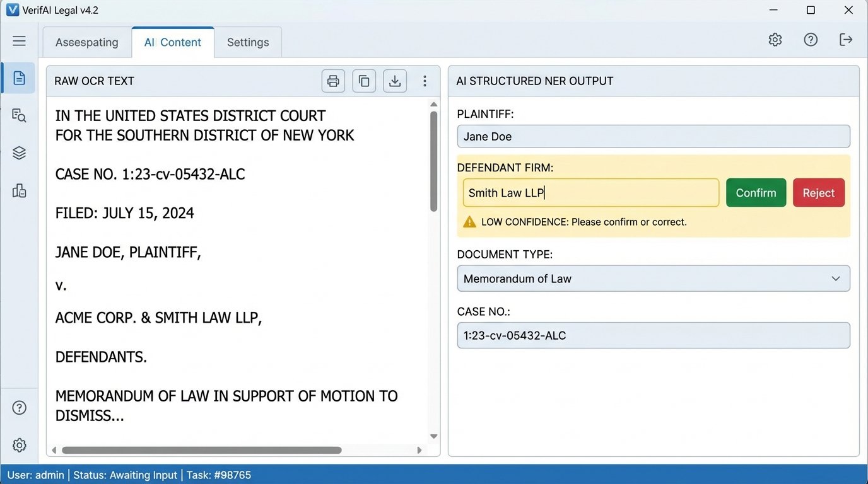Viewport: 868px width, 484px height.
Task: Print the raw OCR text
Action: (x=333, y=81)
